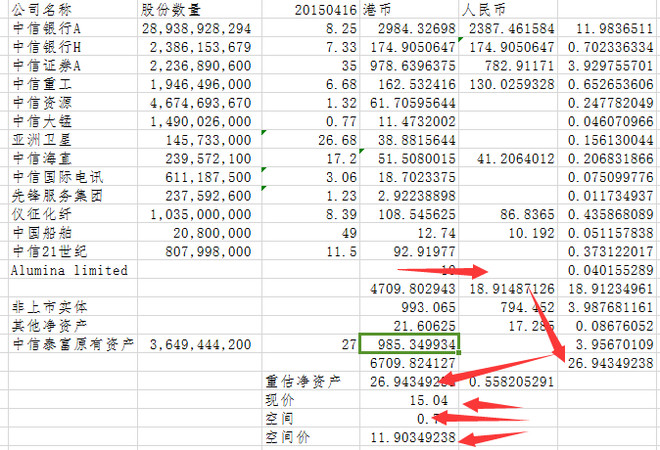Select share count 3,649,444,200
Viewport: 660px width, 450px height.
200,344
